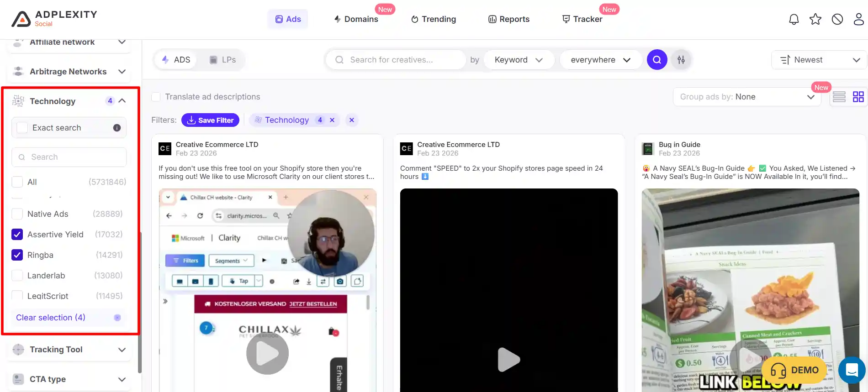Click the Save Filter button
This screenshot has height=392, width=868.
[210, 120]
